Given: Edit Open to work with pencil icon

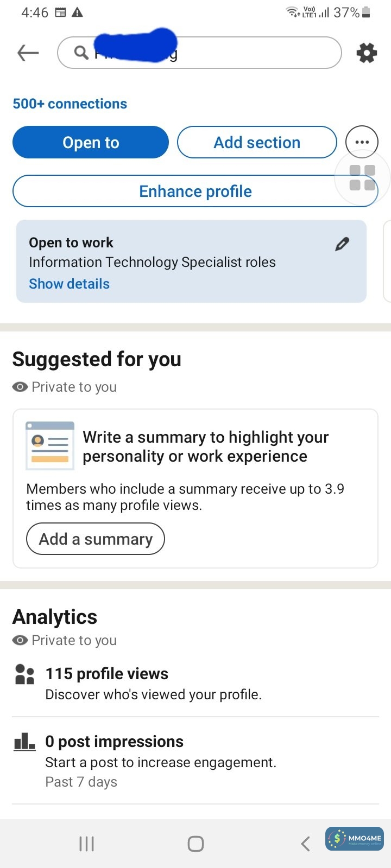Looking at the screenshot, I should [x=342, y=244].
